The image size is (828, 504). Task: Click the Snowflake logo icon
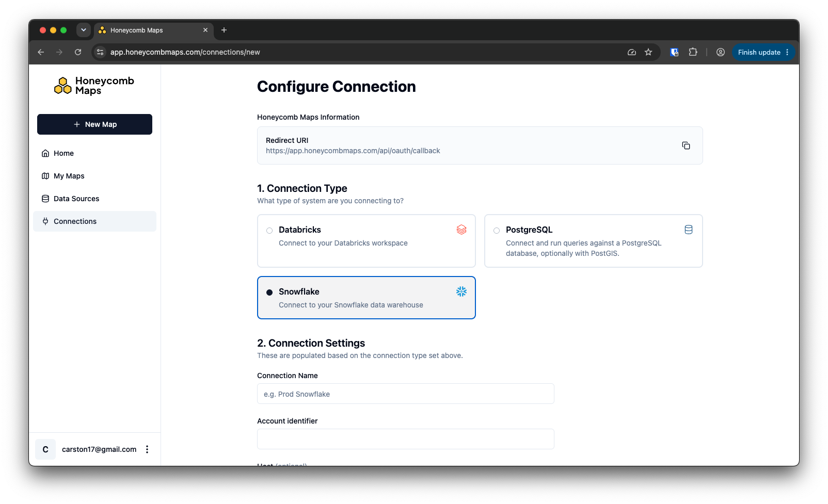coord(461,291)
